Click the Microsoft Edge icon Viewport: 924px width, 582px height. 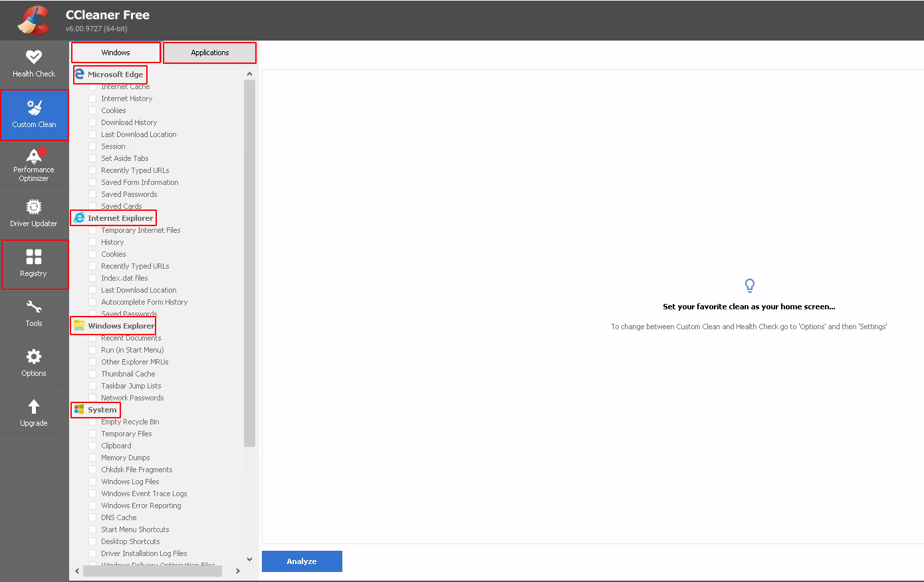pyautogui.click(x=80, y=74)
